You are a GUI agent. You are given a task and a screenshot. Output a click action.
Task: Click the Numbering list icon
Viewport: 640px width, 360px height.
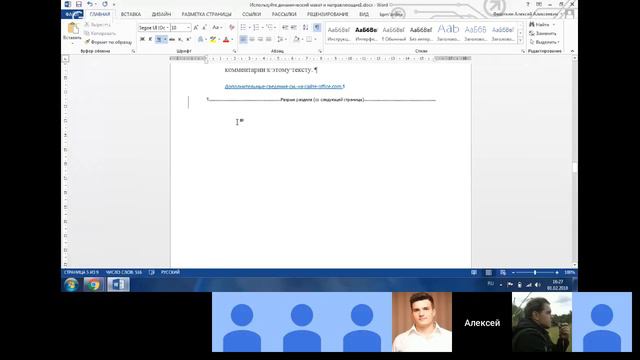256,27
